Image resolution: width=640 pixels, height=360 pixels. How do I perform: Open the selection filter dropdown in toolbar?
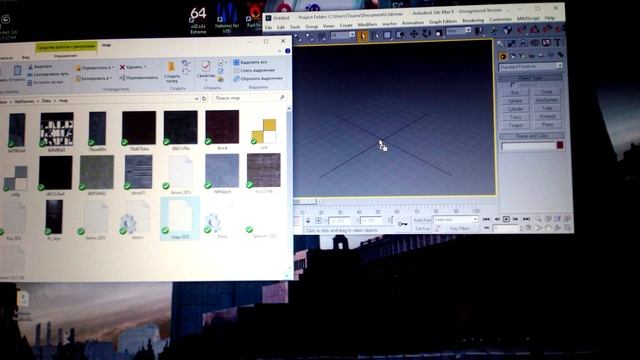click(x=342, y=36)
